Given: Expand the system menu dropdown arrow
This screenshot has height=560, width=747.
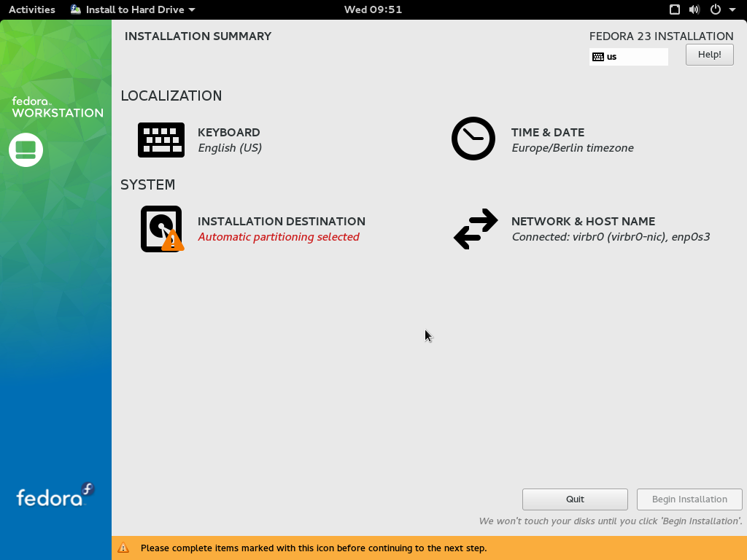Looking at the screenshot, I should coord(732,9).
